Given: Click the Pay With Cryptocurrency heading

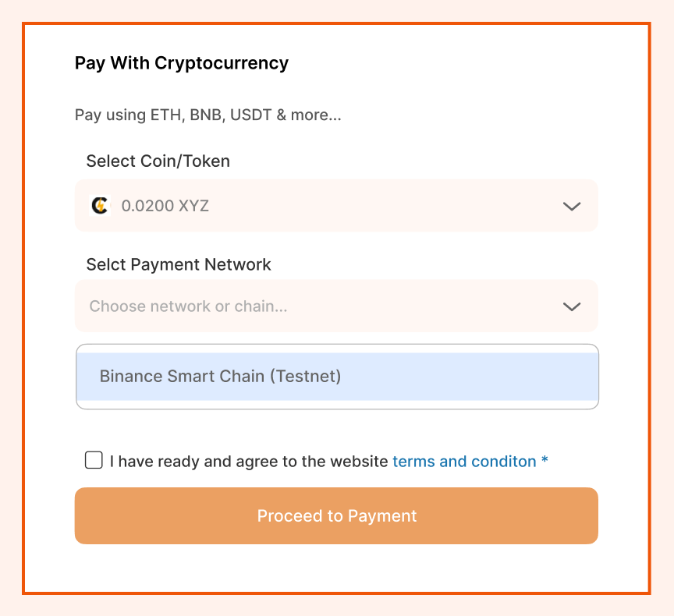Looking at the screenshot, I should (182, 63).
